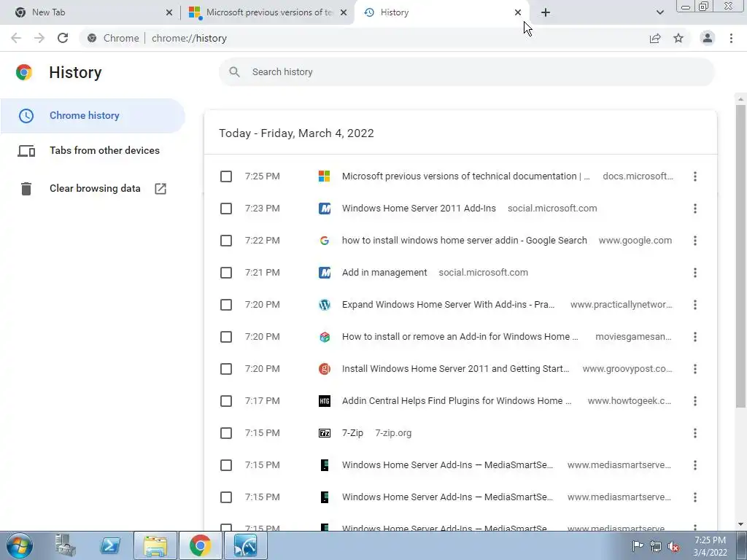The height and width of the screenshot is (560, 747).
Task: Click the Action Center flag icon
Action: [x=638, y=546]
